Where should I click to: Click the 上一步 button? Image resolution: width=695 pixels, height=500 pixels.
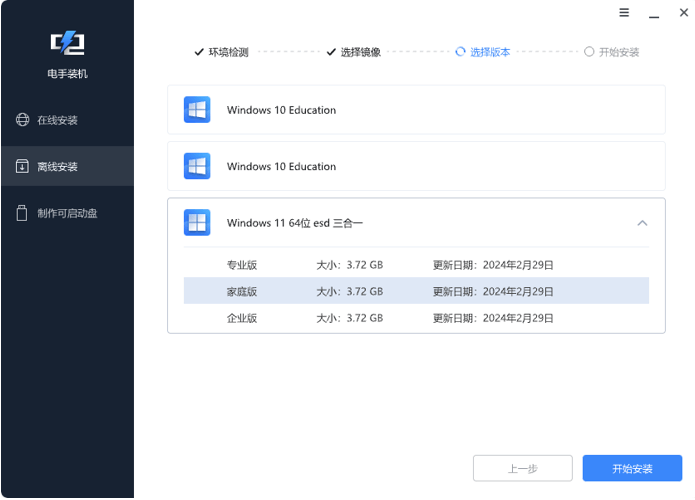pos(523,468)
